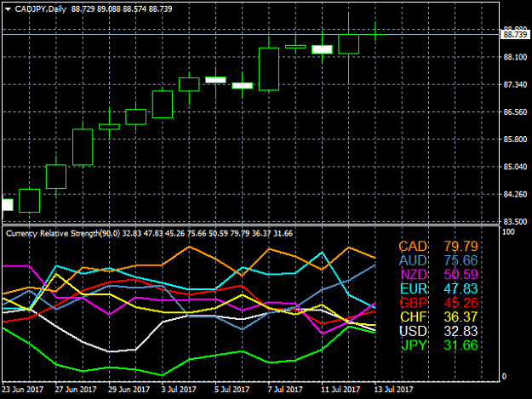Open the chart menu triangle beside CADJPY

coord(9,9)
